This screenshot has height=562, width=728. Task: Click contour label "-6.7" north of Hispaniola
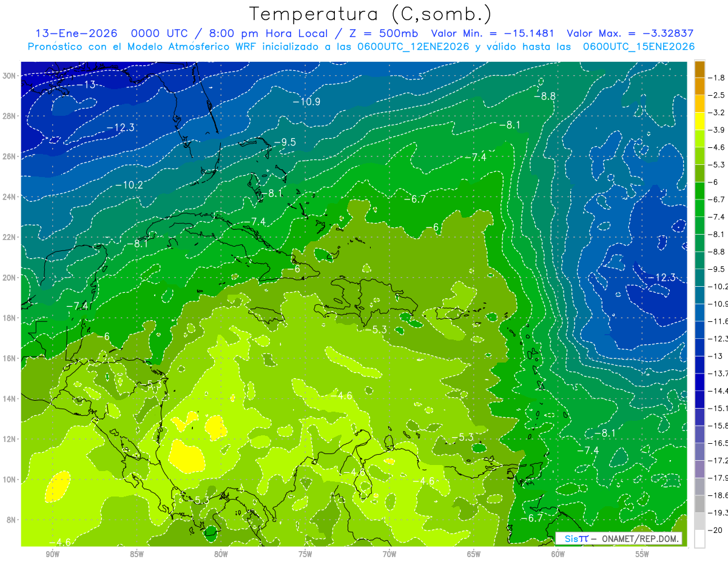point(415,199)
